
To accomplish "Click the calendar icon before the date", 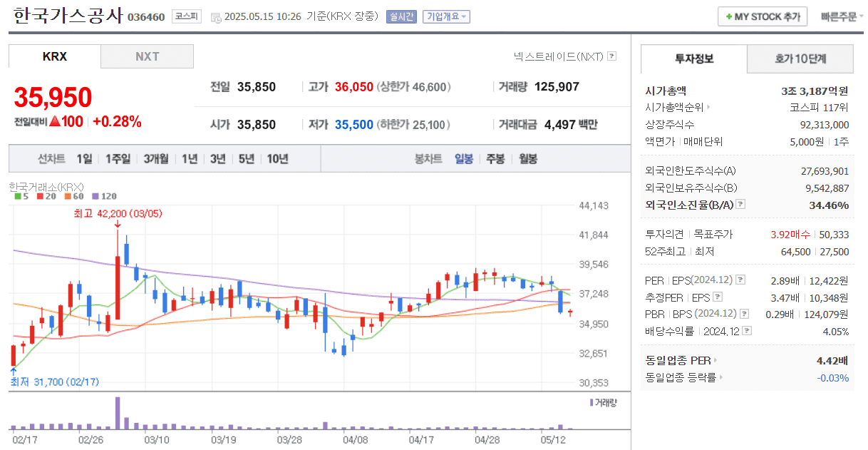I will [216, 17].
